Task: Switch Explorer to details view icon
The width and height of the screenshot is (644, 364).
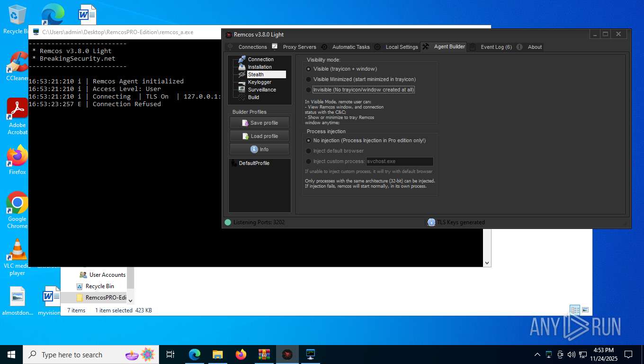Action: 575,310
